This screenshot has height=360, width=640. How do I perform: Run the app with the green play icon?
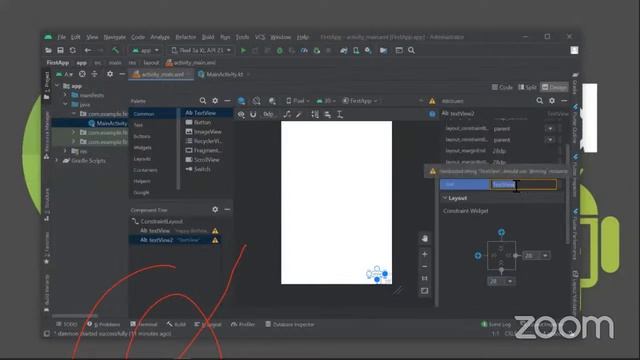point(243,51)
